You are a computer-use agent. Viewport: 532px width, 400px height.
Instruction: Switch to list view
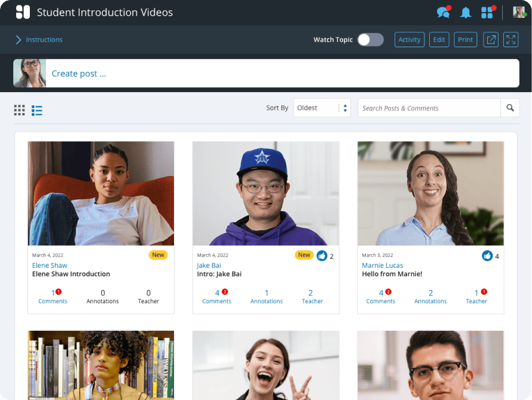coord(37,110)
